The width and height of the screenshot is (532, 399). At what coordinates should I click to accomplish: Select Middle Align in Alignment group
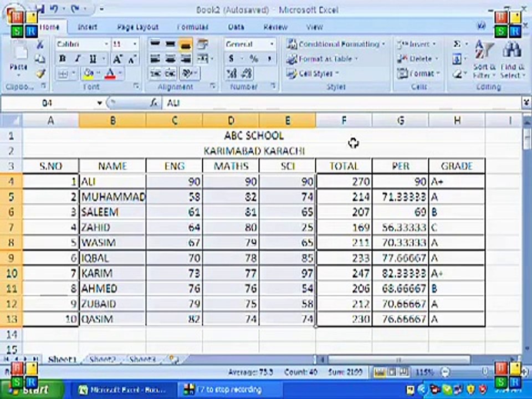coord(170,44)
